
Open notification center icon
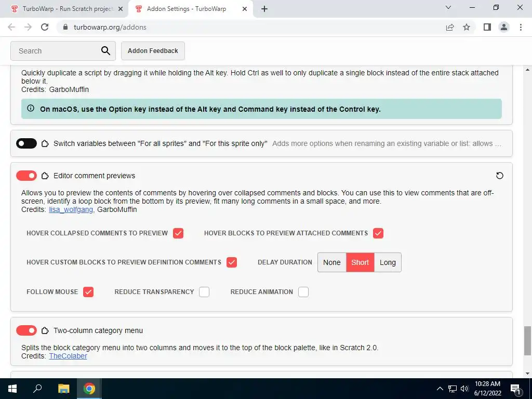[x=516, y=389]
